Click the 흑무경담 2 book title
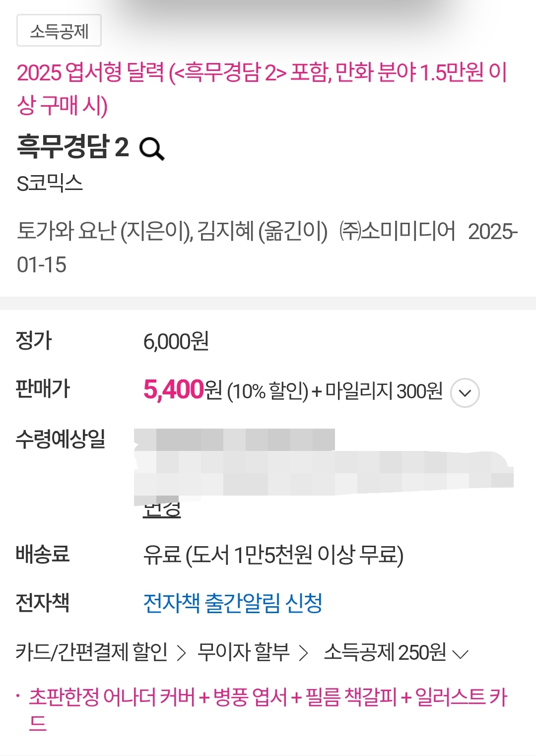The height and width of the screenshot is (756, 536). point(73,147)
